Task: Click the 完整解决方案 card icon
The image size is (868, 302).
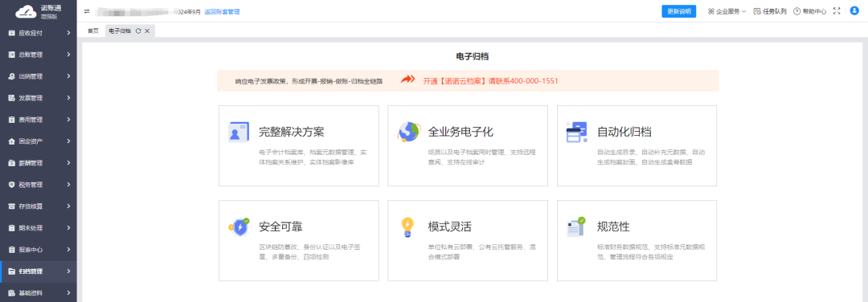Action: (x=239, y=132)
